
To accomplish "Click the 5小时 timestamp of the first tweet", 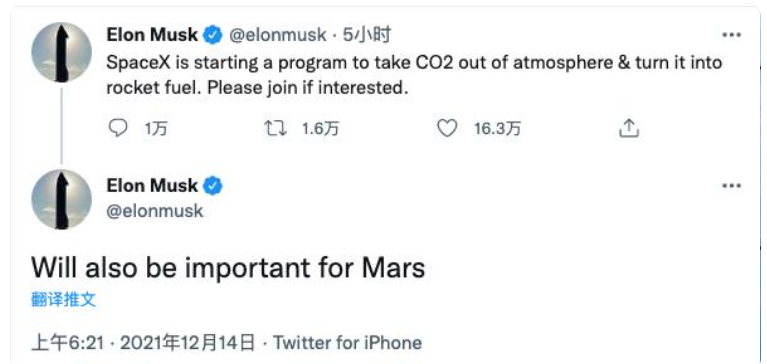I will [x=367, y=35].
